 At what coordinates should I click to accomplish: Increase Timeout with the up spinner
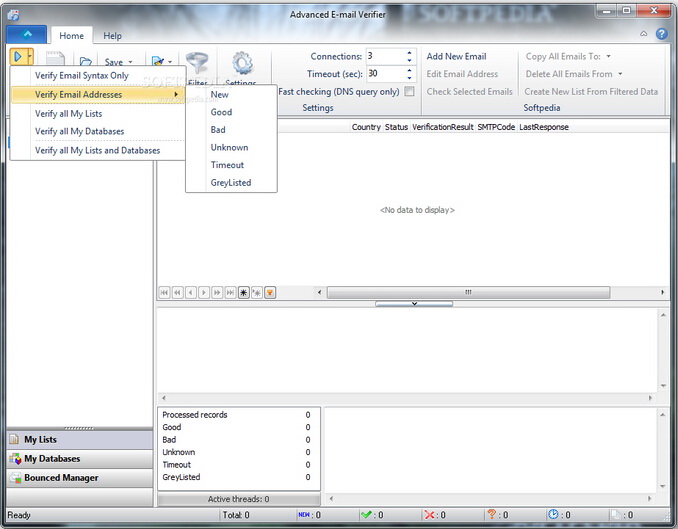point(409,70)
